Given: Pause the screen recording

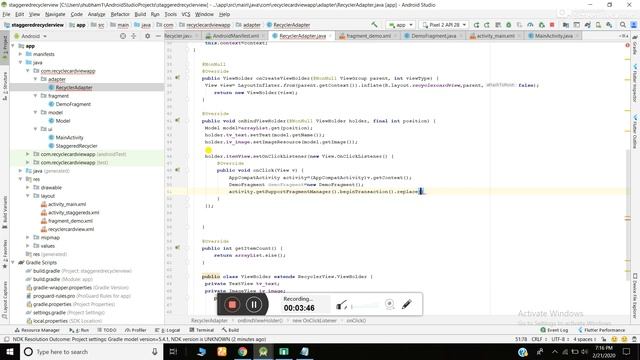Looking at the screenshot, I should coord(253,304).
